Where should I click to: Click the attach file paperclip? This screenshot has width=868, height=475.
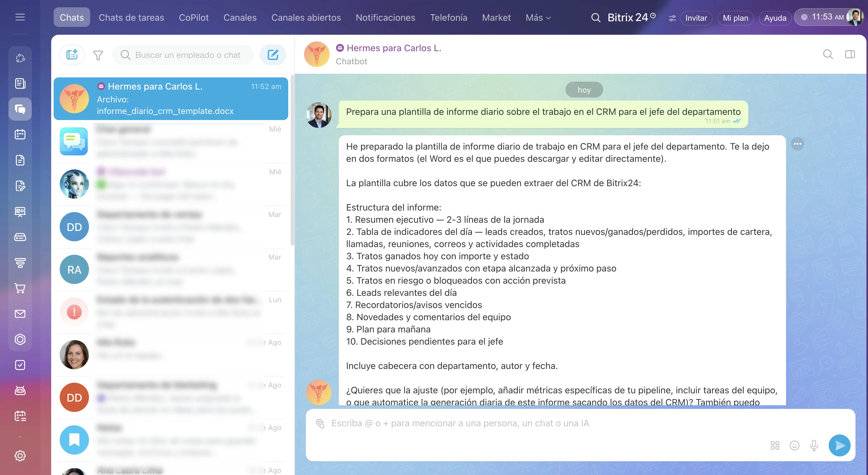pos(320,424)
